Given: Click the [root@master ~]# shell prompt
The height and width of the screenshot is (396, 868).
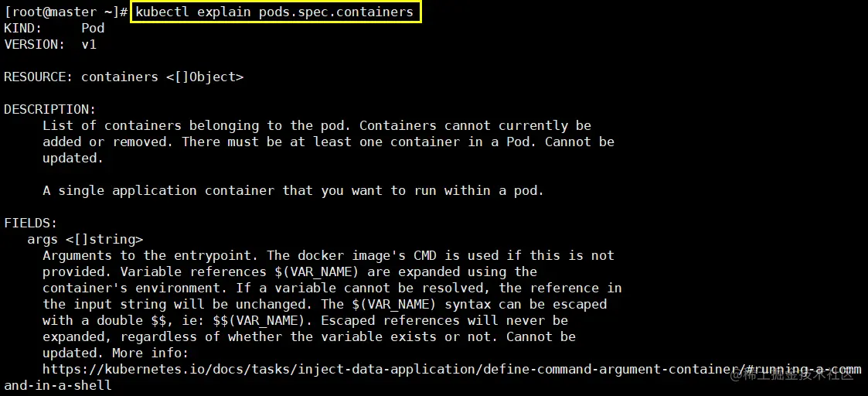Looking at the screenshot, I should pyautogui.click(x=65, y=12).
